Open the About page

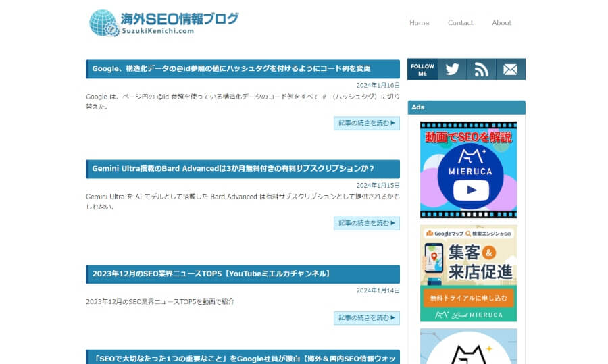501,22
